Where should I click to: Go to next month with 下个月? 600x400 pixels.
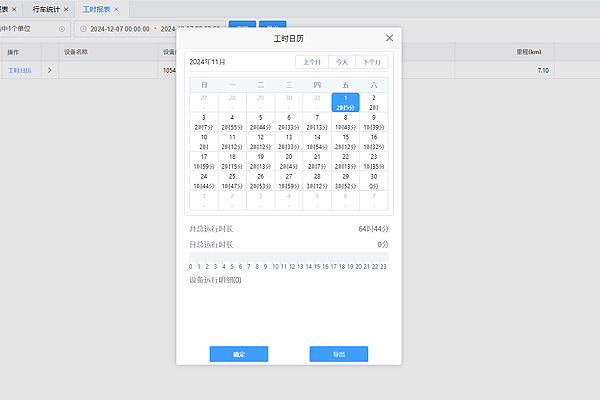(371, 62)
